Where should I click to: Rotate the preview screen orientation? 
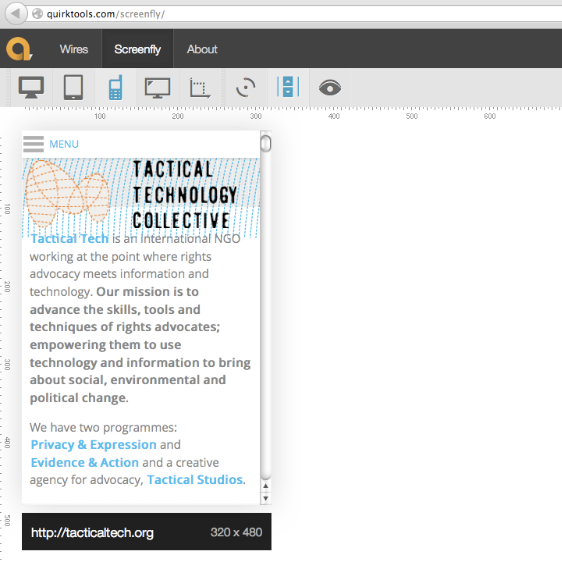click(x=246, y=87)
